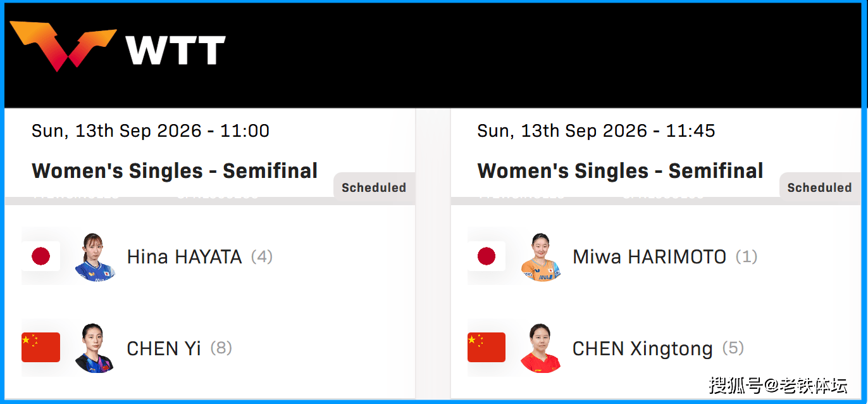The image size is (868, 404).
Task: Open Miwa HARIMOTO's player photo
Action: [541, 256]
